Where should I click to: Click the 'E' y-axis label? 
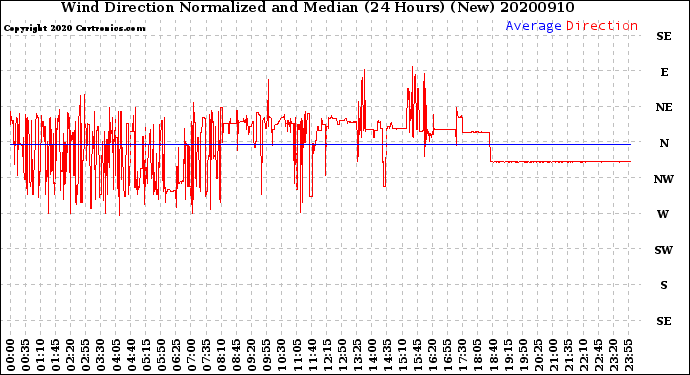tap(664, 72)
